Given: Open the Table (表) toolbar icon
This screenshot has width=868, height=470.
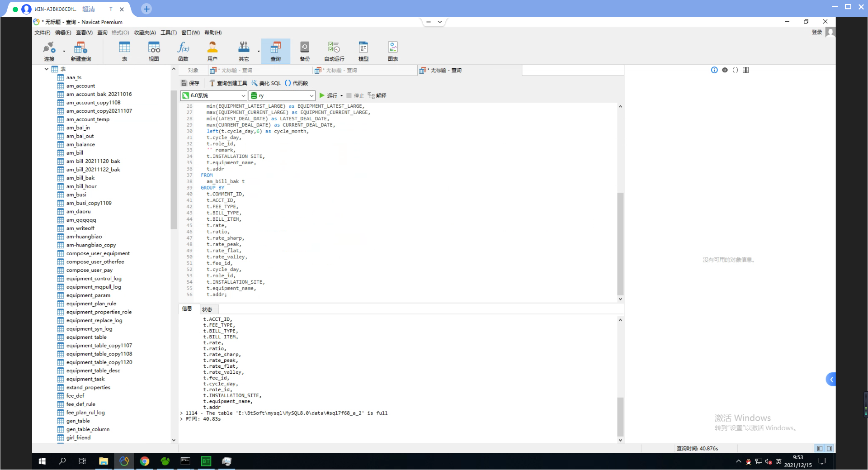Looking at the screenshot, I should [124, 51].
